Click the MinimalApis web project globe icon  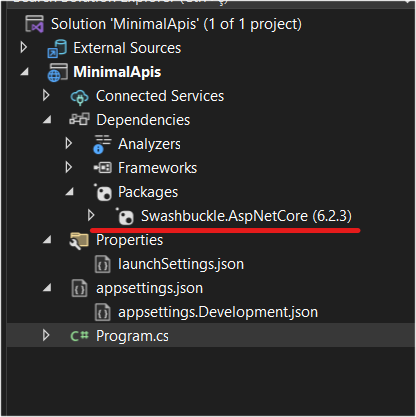pyautogui.click(x=57, y=73)
